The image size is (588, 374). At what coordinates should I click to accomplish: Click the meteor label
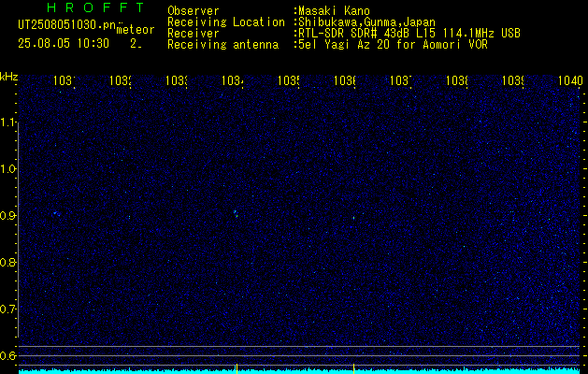click(x=136, y=30)
